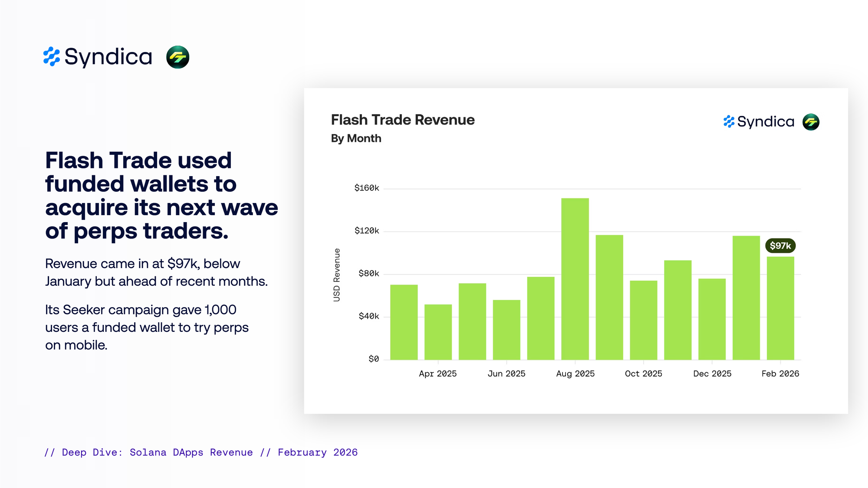Click the Flash Trade icon inside the chart card

pos(811,122)
